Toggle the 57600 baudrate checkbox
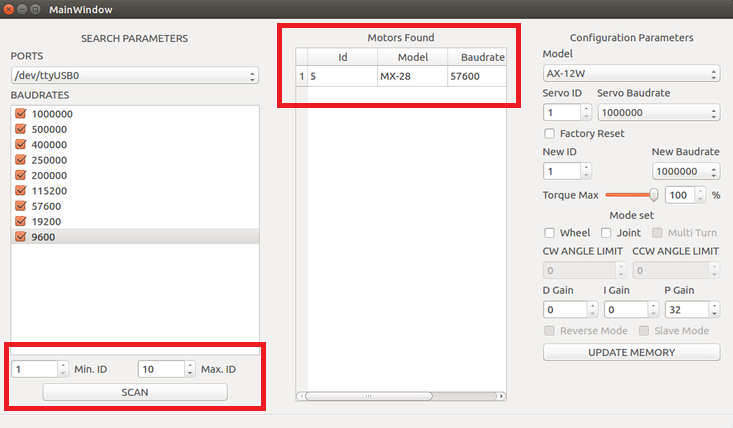Viewport: 733px width, 428px height. click(x=22, y=205)
